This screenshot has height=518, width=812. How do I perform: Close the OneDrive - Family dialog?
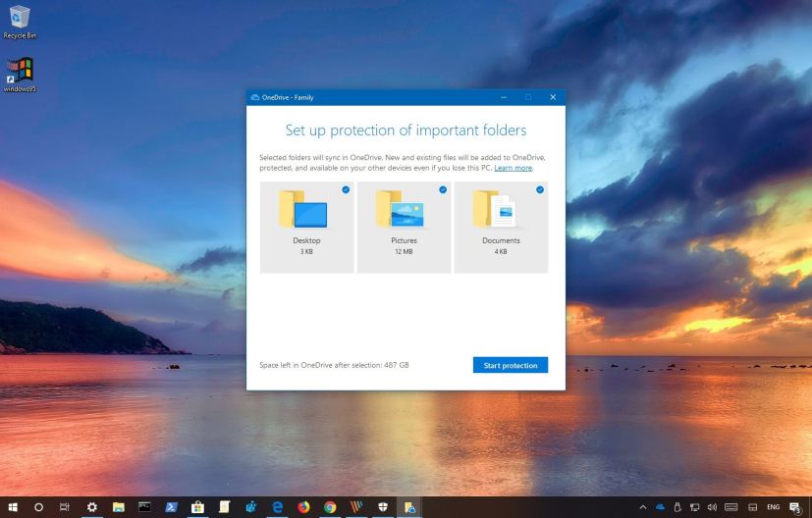click(553, 97)
